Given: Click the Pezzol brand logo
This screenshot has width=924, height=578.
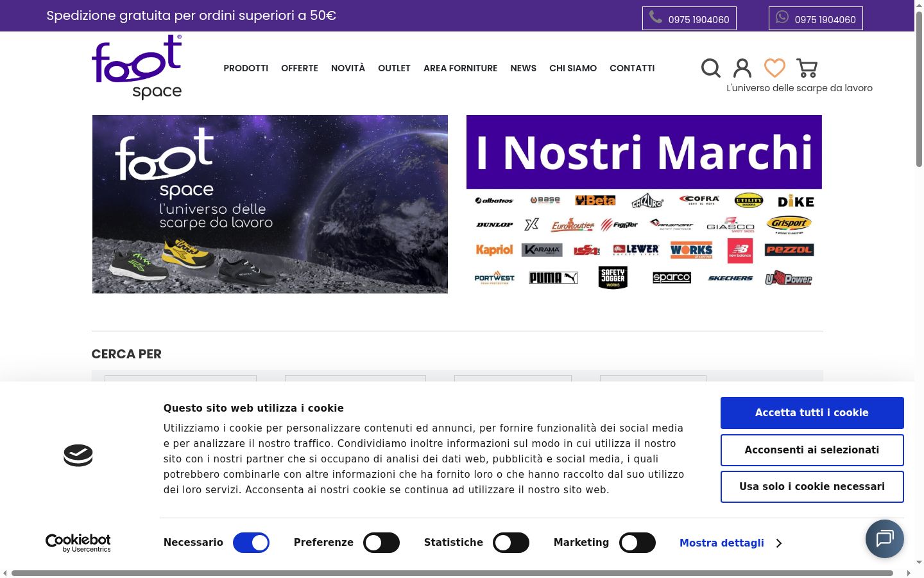Looking at the screenshot, I should click(789, 250).
